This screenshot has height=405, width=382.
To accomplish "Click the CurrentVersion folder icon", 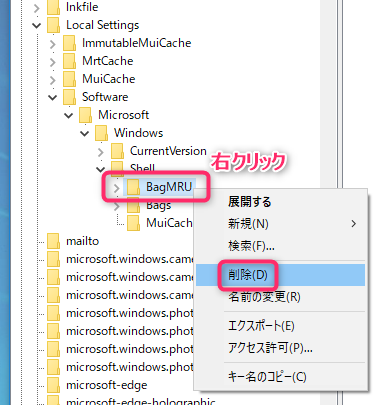I will [117, 151].
